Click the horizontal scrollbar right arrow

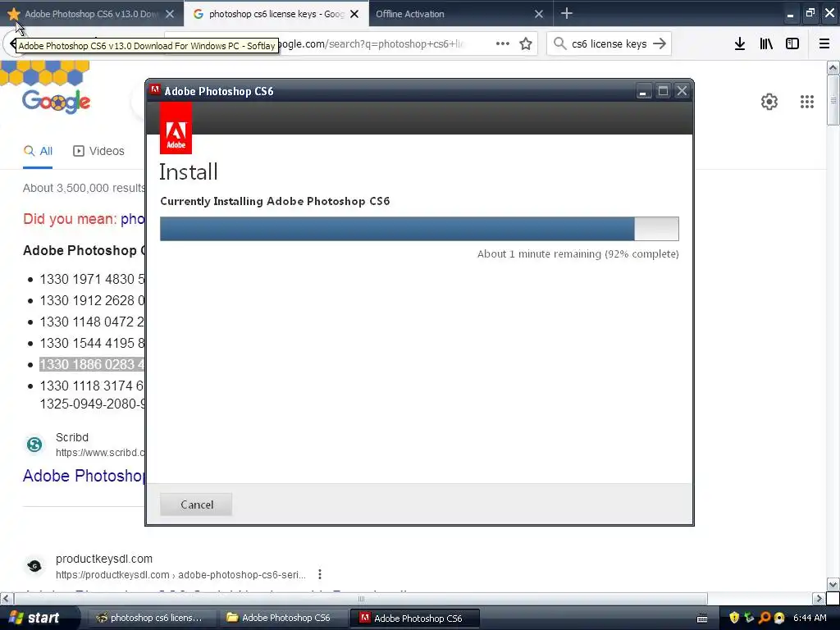[x=819, y=598]
